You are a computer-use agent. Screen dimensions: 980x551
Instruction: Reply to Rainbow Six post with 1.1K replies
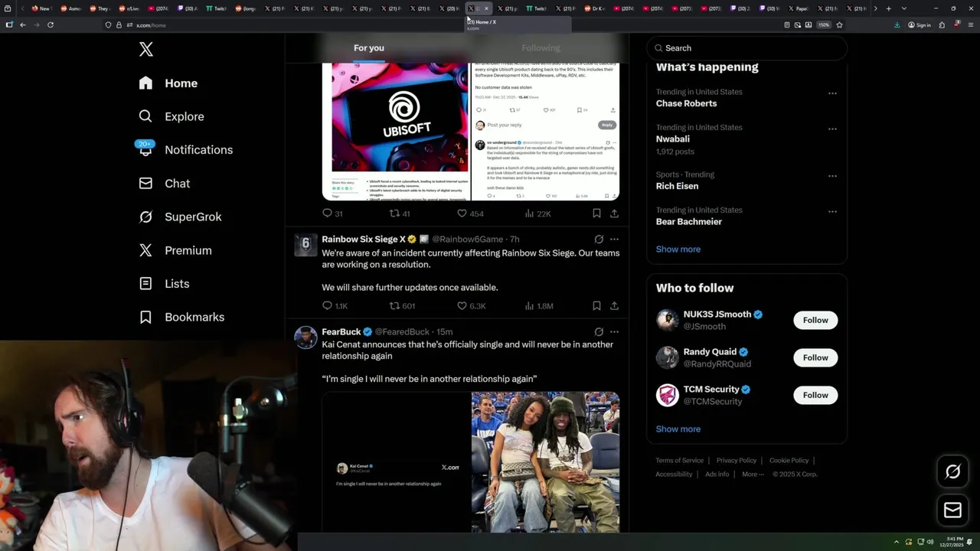pyautogui.click(x=335, y=305)
